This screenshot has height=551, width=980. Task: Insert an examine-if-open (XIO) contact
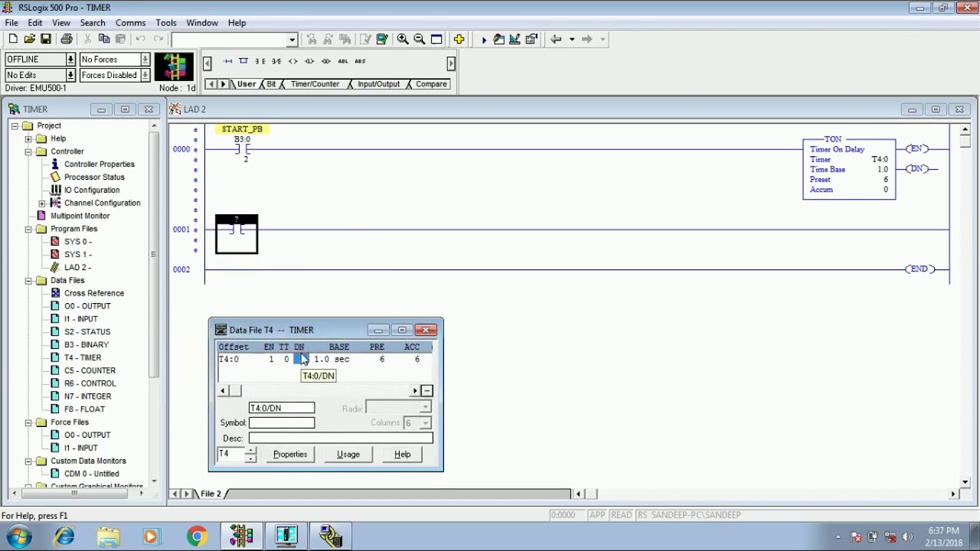pyautogui.click(x=276, y=61)
